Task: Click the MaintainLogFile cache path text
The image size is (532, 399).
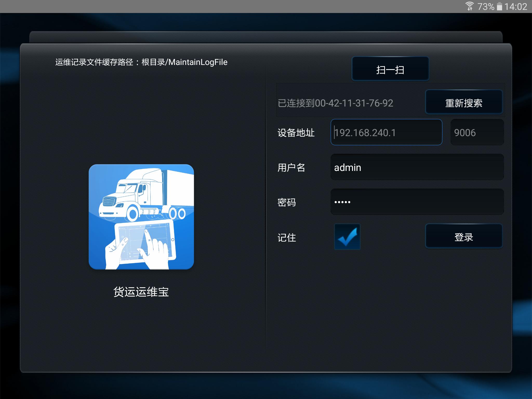Action: tap(141, 62)
